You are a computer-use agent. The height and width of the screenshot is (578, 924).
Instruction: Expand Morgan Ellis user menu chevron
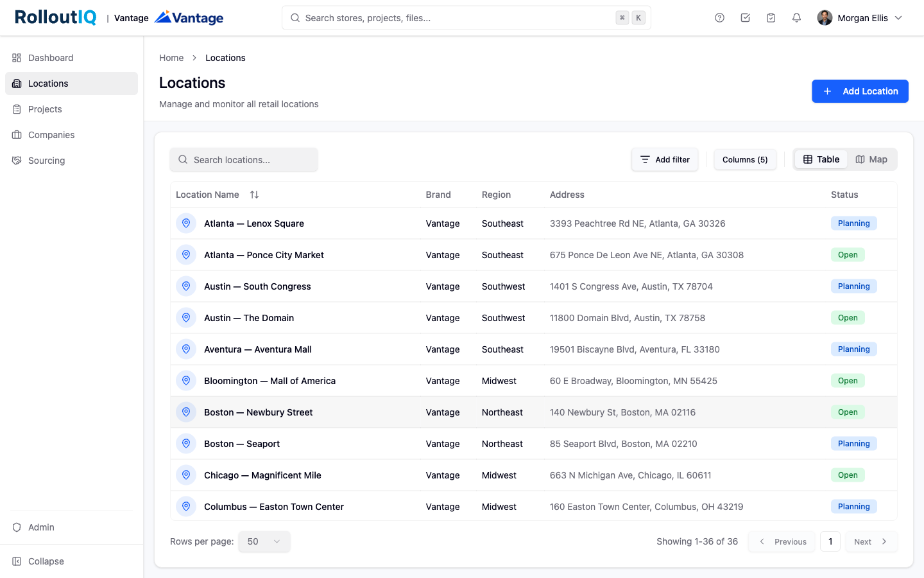click(898, 18)
